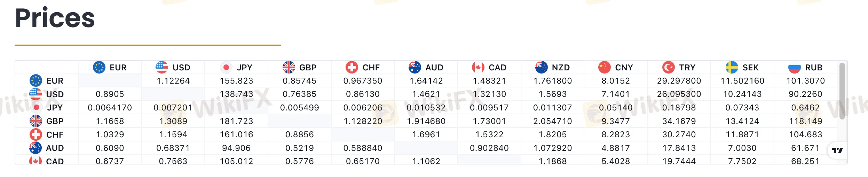Click the Swiss flag in the CHF column header

pos(352,67)
